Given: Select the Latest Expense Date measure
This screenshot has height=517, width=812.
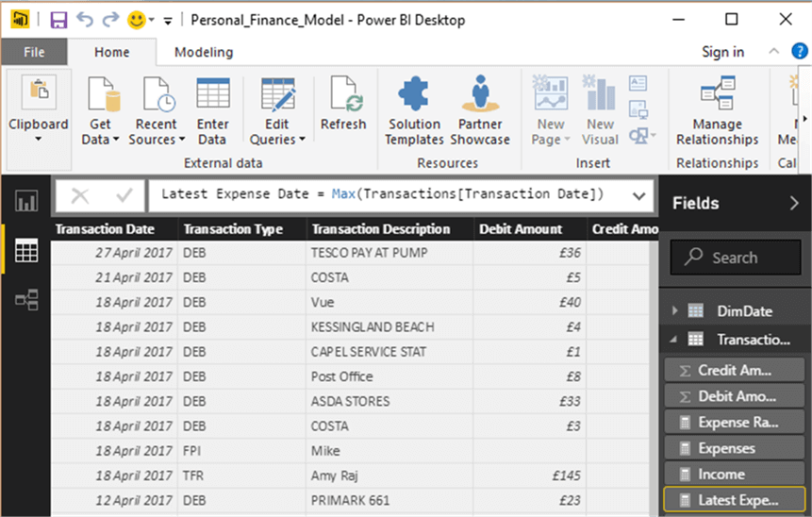Looking at the screenshot, I should 735,500.
